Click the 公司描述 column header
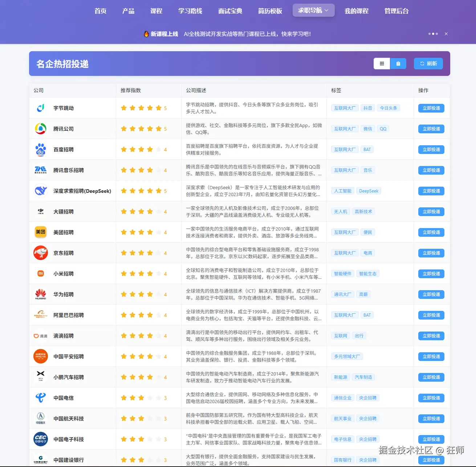The height and width of the screenshot is (467, 476). [196, 90]
